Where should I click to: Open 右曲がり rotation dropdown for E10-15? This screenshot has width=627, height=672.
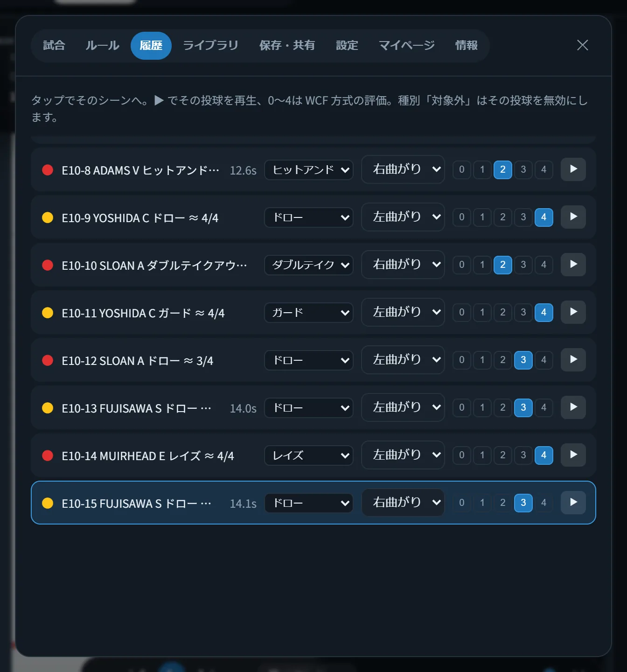[403, 503]
